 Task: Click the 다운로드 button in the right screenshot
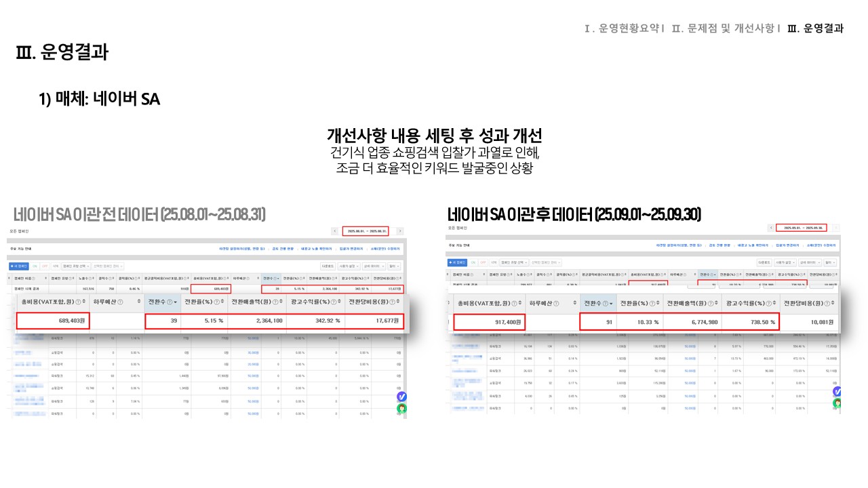coord(764,262)
